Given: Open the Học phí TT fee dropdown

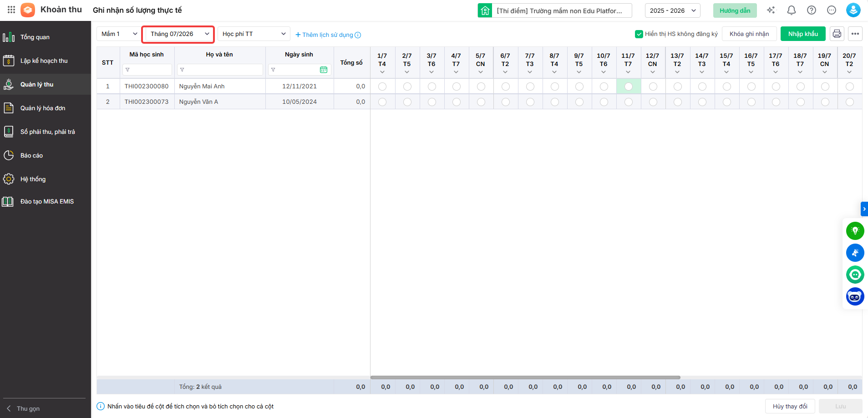Looking at the screenshot, I should tap(254, 34).
